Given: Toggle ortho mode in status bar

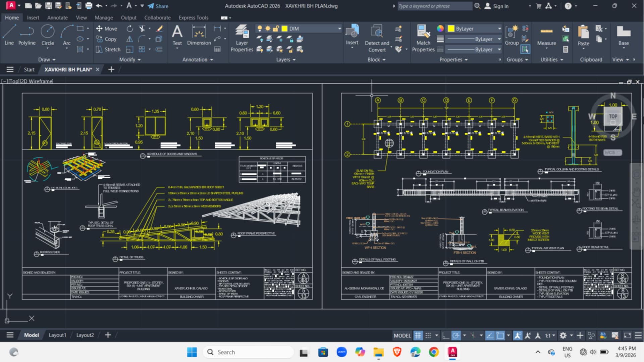Looking at the screenshot, I should click(445, 335).
